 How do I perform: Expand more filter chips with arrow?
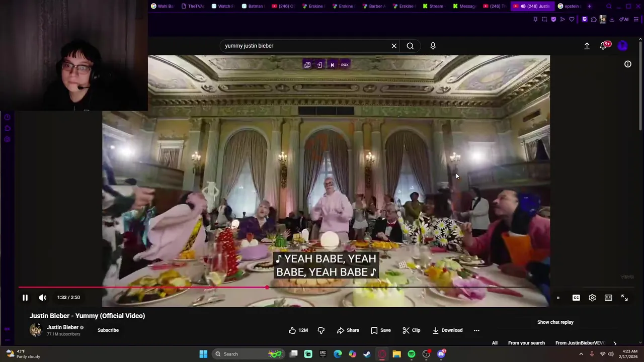pos(615,343)
